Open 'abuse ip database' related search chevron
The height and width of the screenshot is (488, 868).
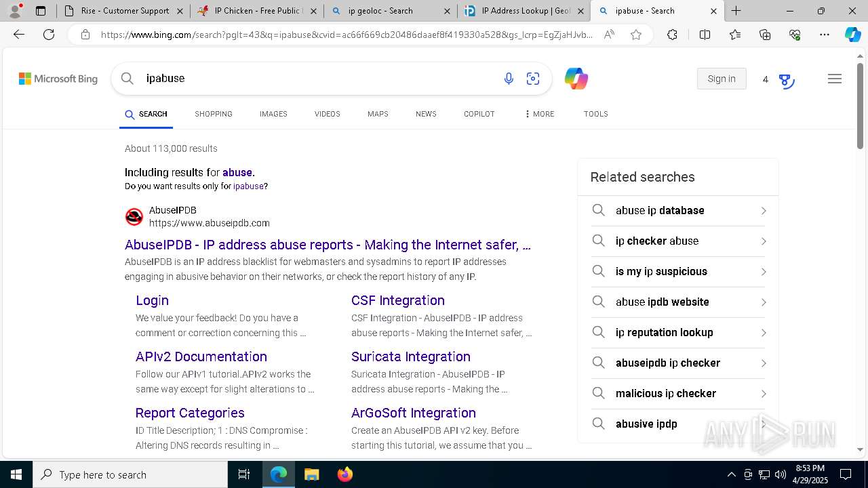coord(764,211)
